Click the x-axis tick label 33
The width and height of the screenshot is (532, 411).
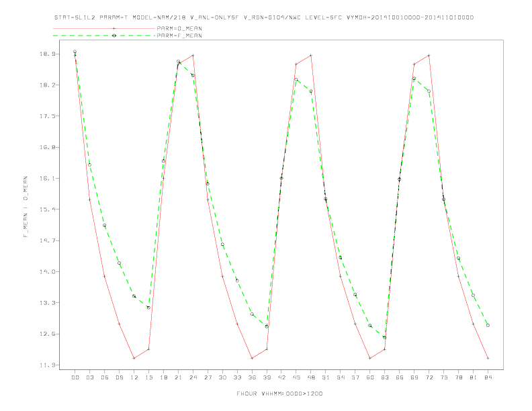[x=237, y=377]
